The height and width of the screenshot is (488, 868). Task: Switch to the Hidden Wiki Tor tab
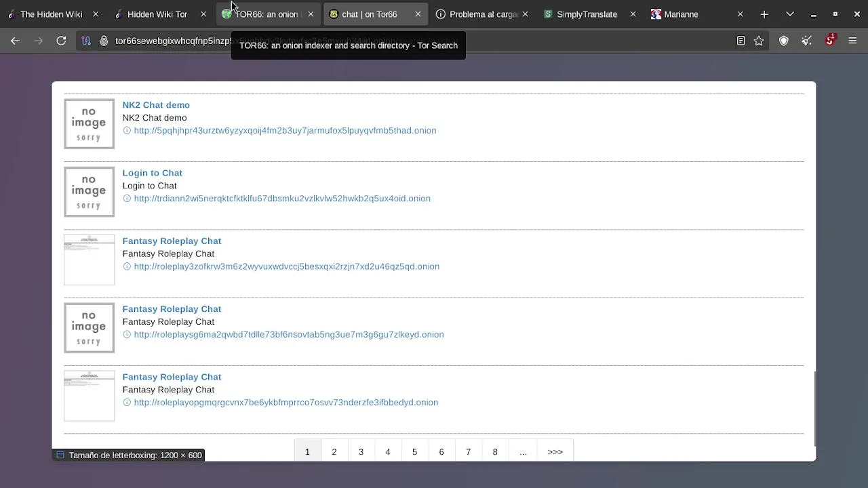157,14
